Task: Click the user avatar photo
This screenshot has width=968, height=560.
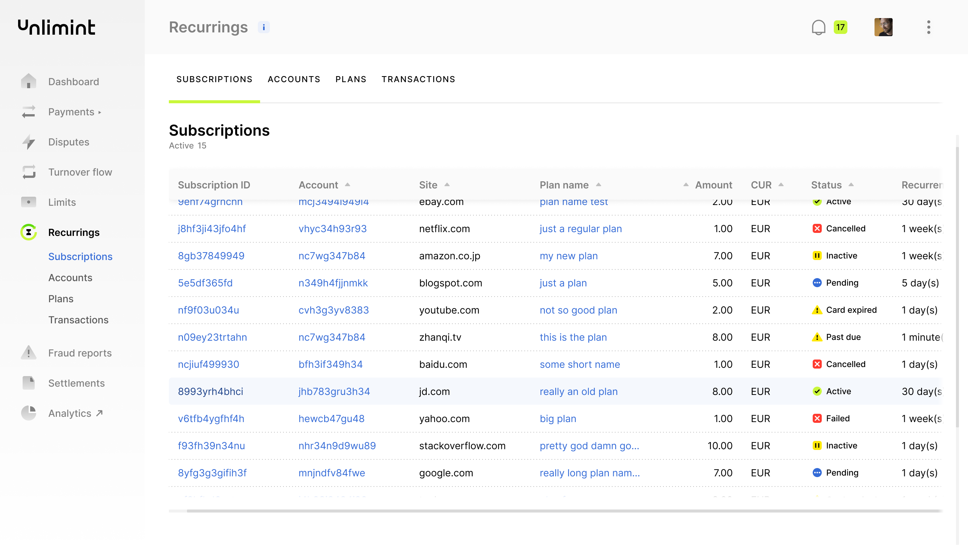Action: [883, 27]
